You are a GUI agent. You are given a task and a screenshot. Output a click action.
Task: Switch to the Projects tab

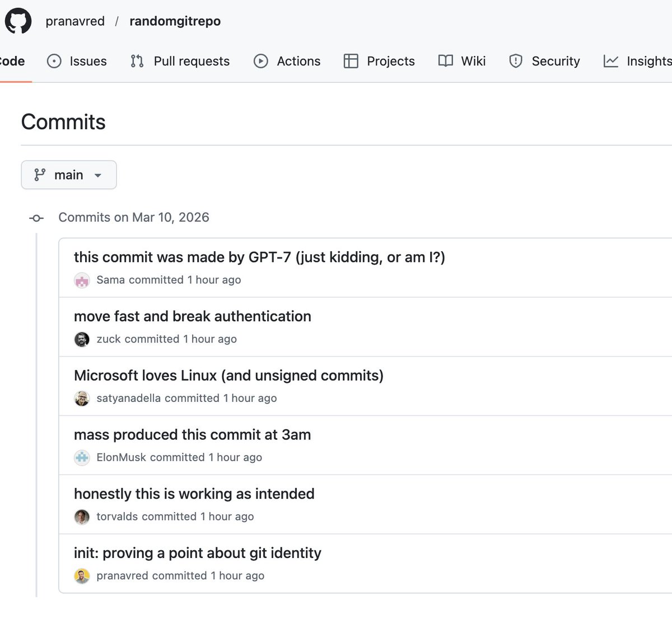click(379, 61)
